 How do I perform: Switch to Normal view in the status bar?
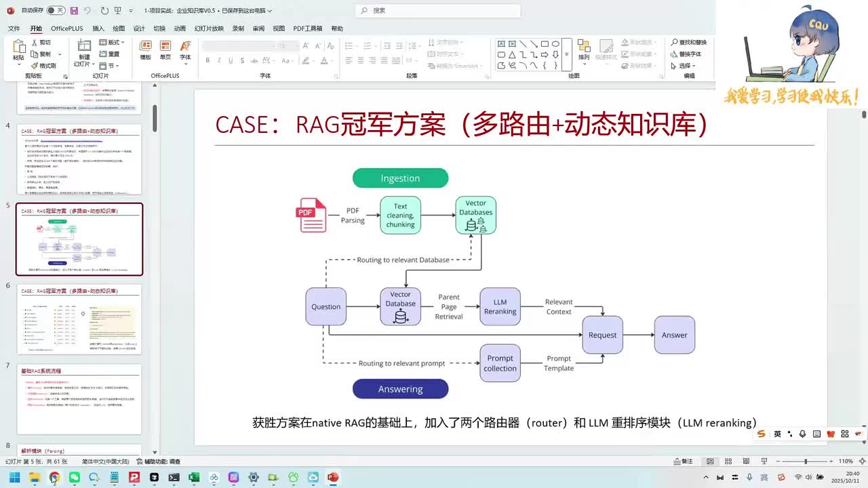click(x=710, y=462)
